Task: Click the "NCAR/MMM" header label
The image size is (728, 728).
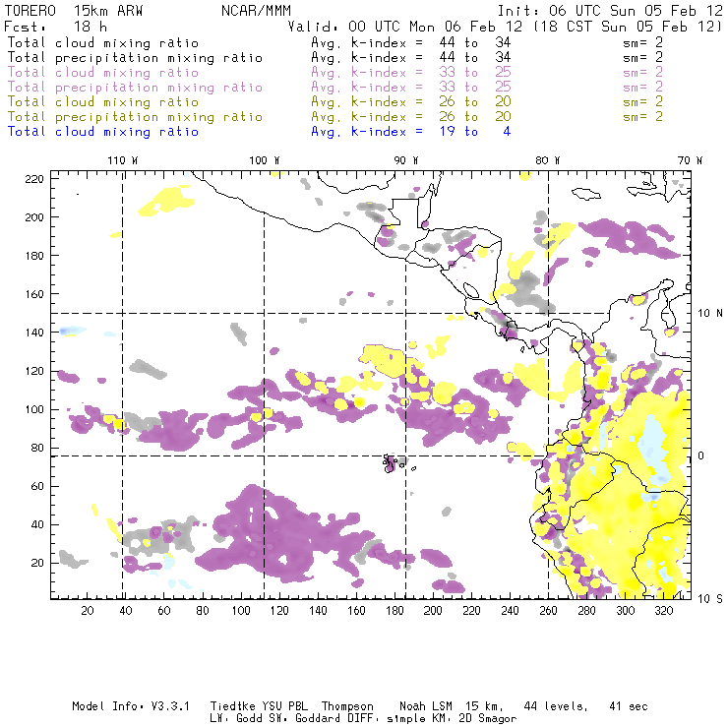Action: [x=256, y=11]
